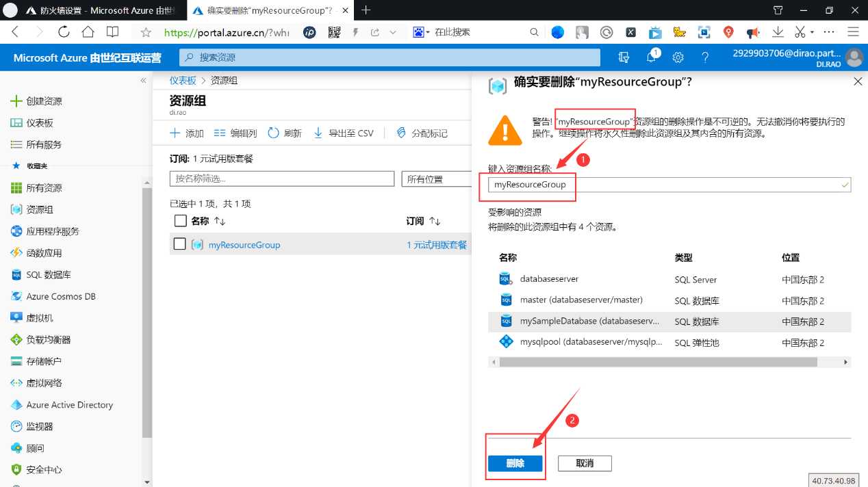Check the myResourceGroup row checkbox

180,244
